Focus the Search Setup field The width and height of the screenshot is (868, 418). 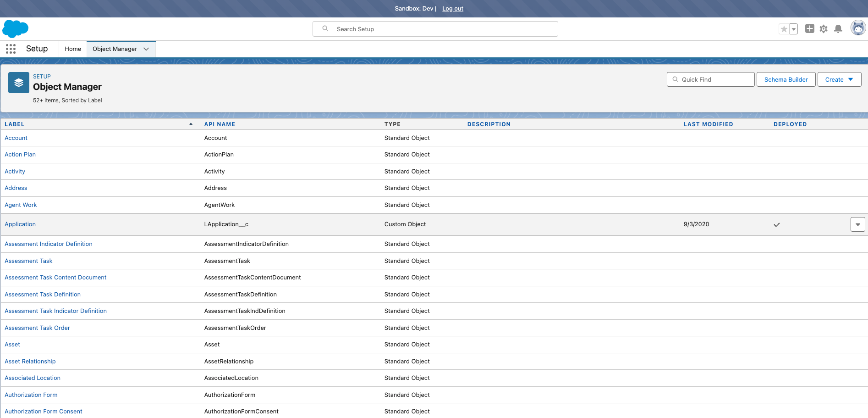pos(435,29)
